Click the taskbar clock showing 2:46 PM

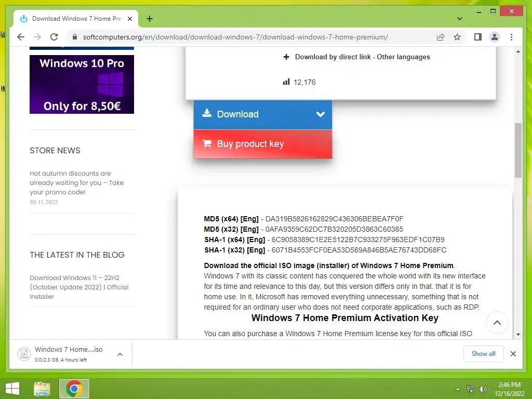(509, 389)
